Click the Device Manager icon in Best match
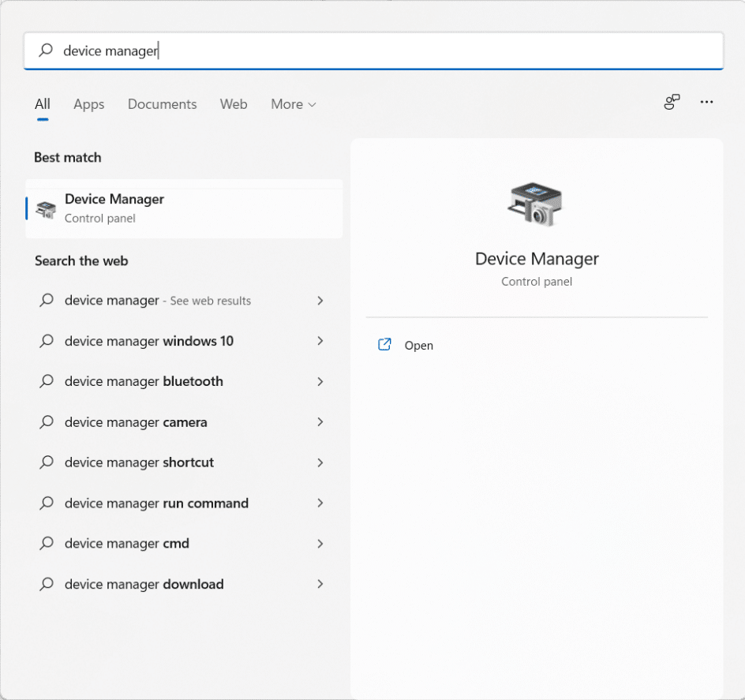745x700 pixels. click(47, 209)
